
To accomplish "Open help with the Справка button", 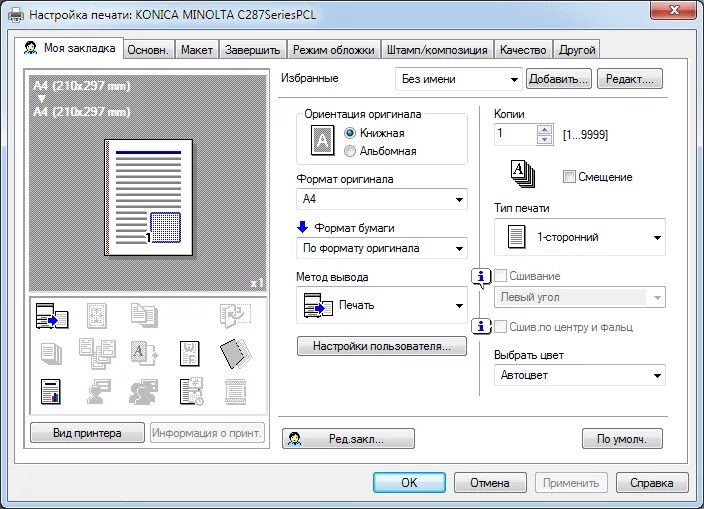I will pos(652,483).
